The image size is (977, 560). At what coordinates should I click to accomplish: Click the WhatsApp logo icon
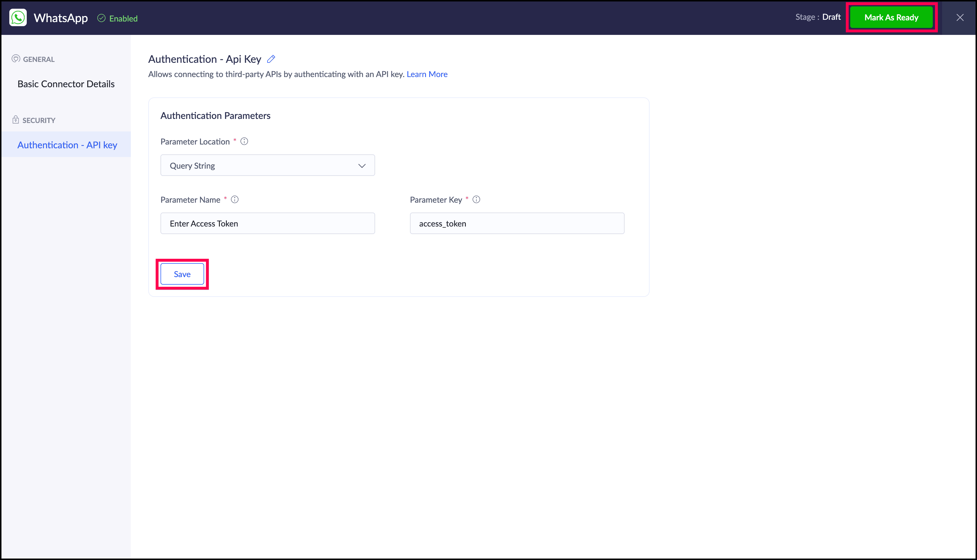pos(18,18)
